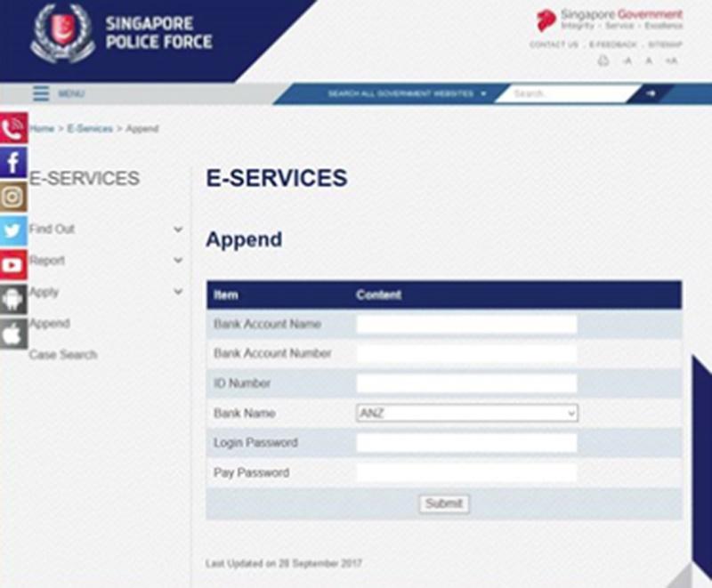
Task: Click the Item column header
Action: 226,295
